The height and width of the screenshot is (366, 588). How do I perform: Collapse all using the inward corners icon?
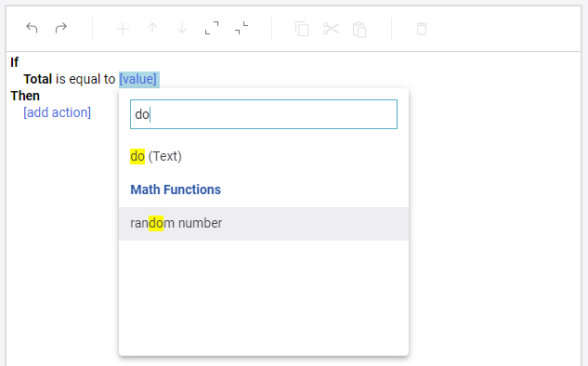click(x=242, y=28)
